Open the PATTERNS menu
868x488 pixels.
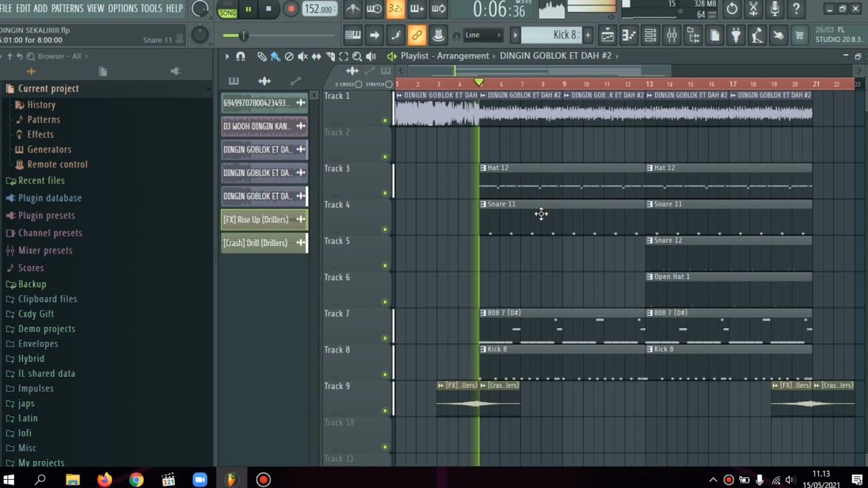[67, 8]
